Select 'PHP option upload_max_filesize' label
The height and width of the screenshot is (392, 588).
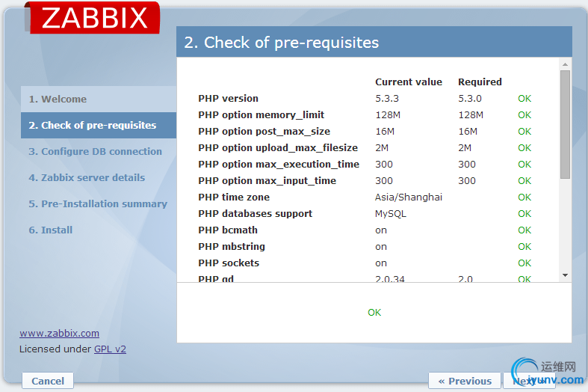pos(278,148)
